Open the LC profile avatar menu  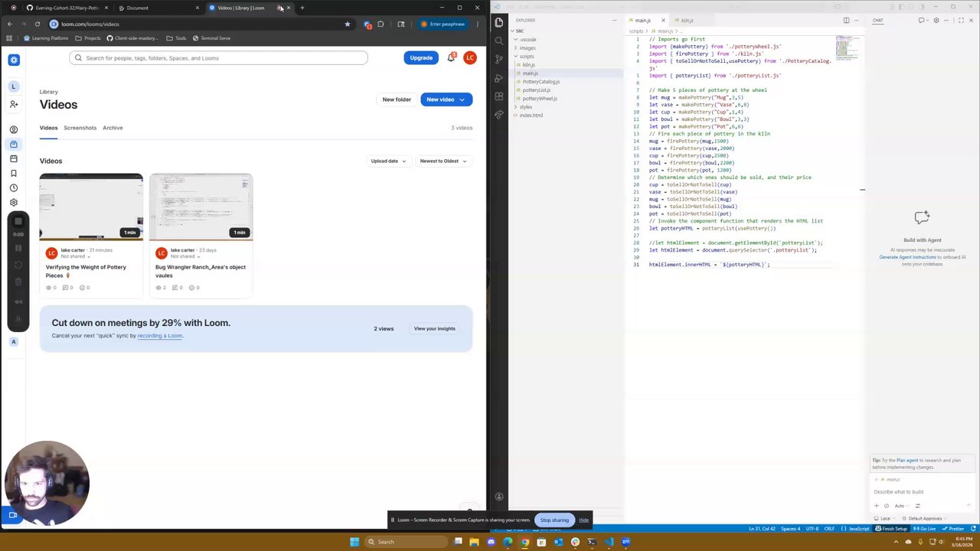(x=470, y=58)
